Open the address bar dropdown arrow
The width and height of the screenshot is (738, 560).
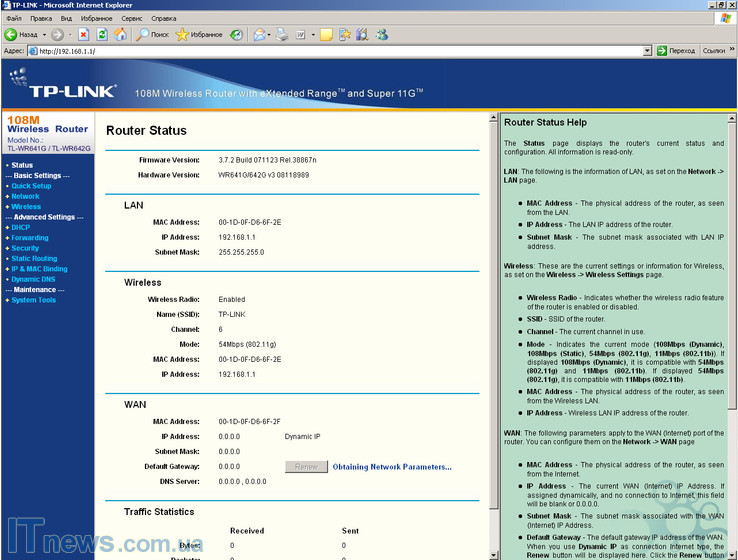647,50
